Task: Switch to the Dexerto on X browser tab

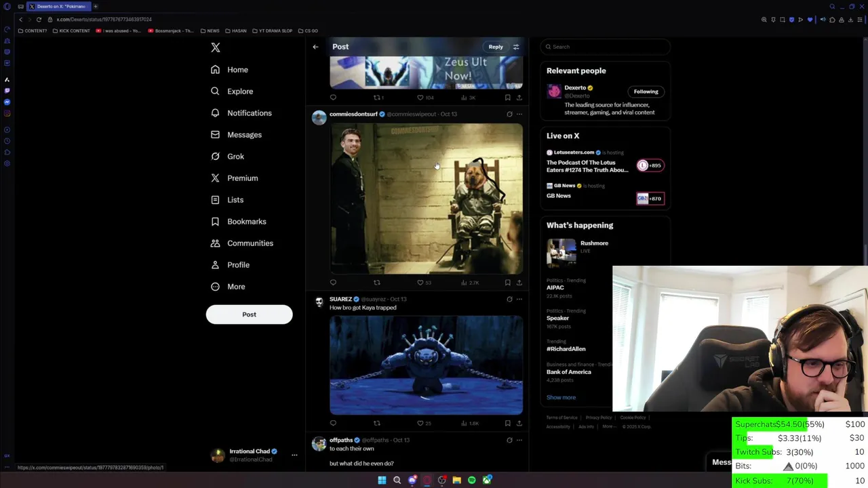Action: point(58,6)
